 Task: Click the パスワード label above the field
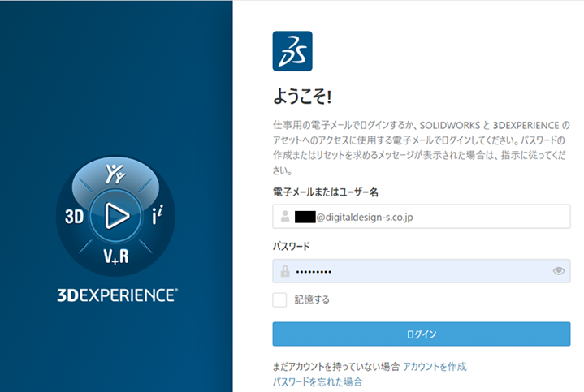pos(292,247)
